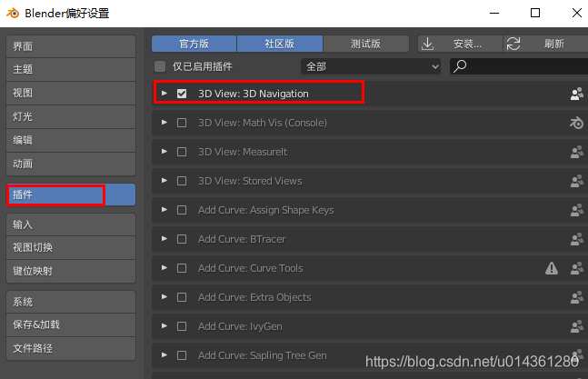
Task: Enable Sapling Tree Gen add-on checkbox
Action: (x=182, y=355)
